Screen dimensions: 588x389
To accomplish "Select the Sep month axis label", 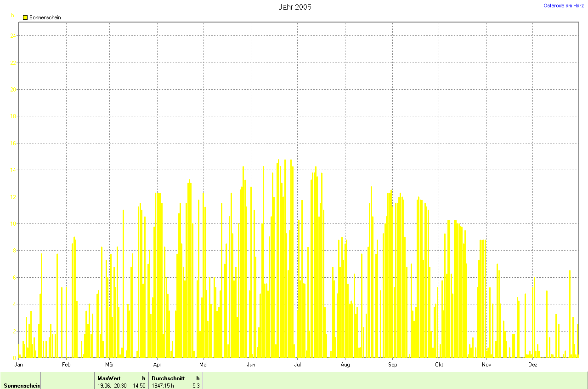I will point(392,365).
